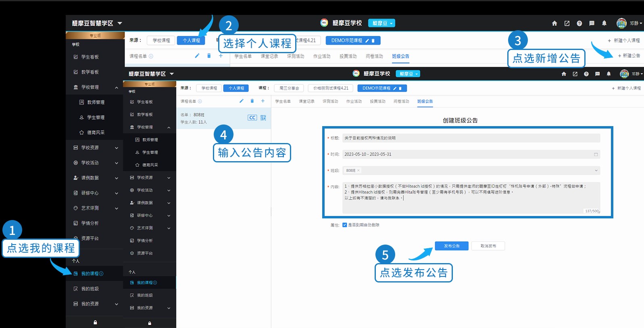Open the QR code icon beside 808班
The width and height of the screenshot is (644, 328).
click(x=263, y=118)
